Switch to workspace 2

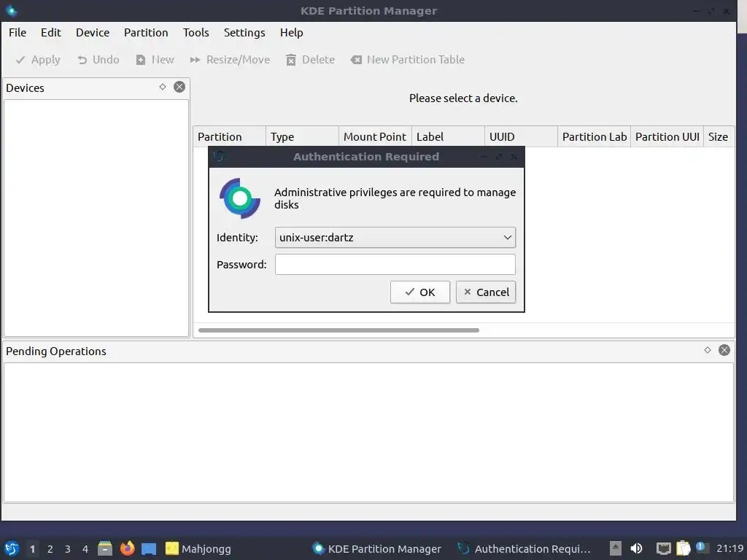click(50, 548)
